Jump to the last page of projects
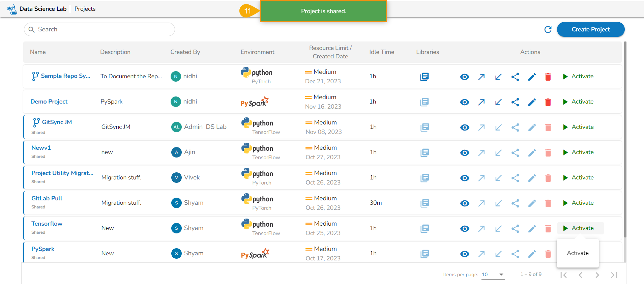Viewport: 644px width, 284px height. click(x=614, y=275)
